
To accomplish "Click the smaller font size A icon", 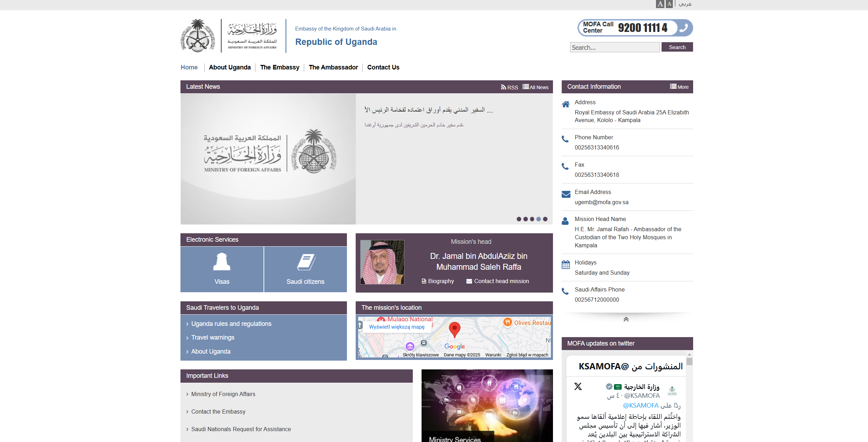I will click(669, 4).
